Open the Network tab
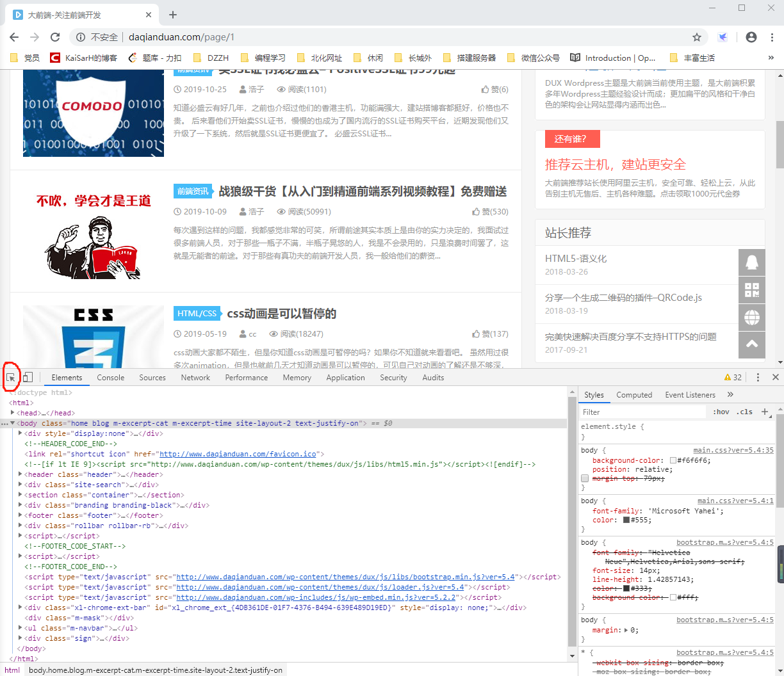 tap(195, 378)
